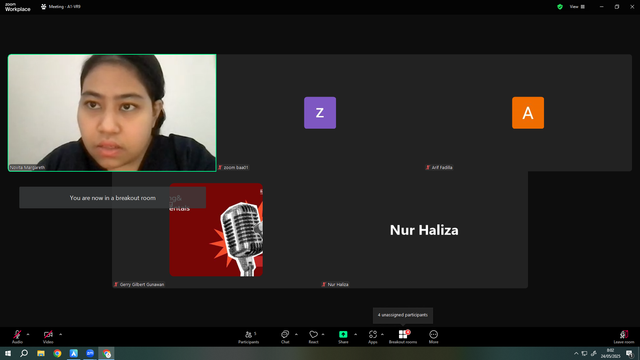Expand share options arrow
Image resolution: width=640 pixels, height=360 pixels.
pyautogui.click(x=355, y=334)
